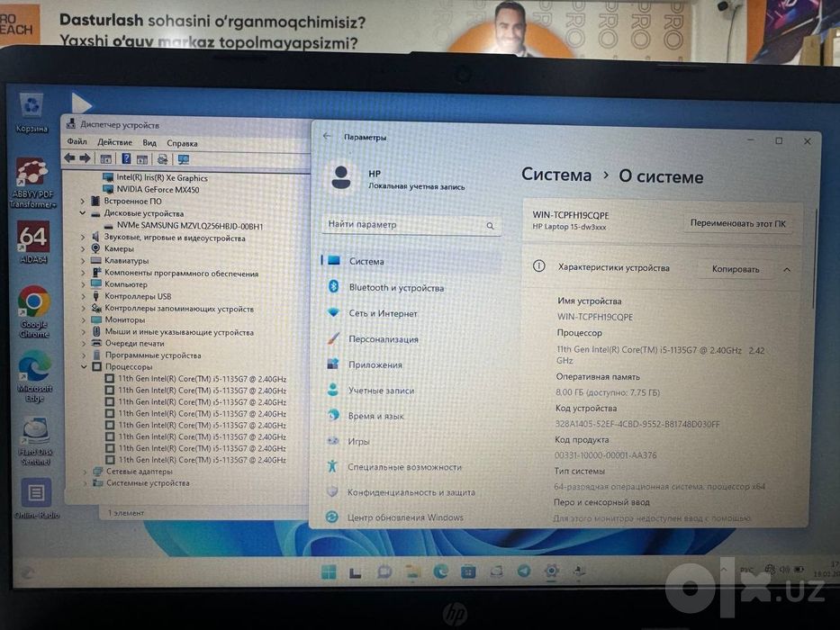Open Online-Radio desktop icon
The image size is (840, 630).
pyautogui.click(x=36, y=499)
